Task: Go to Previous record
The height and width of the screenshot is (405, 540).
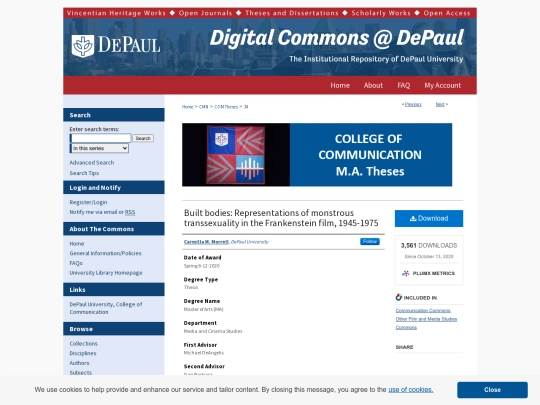Action: pyautogui.click(x=413, y=104)
